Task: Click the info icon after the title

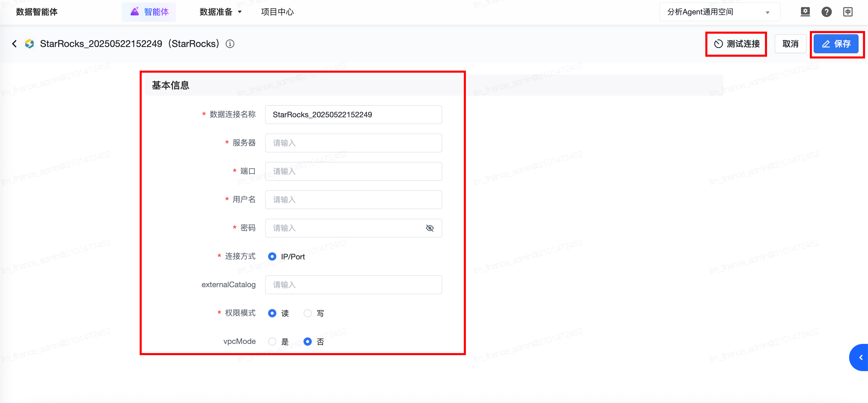Action: (x=230, y=44)
